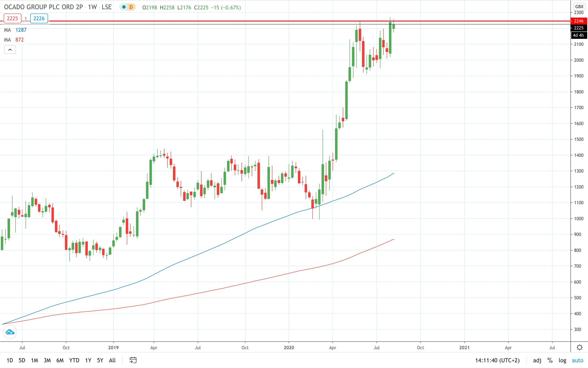Click the 1000 level on price axis

(x=579, y=219)
